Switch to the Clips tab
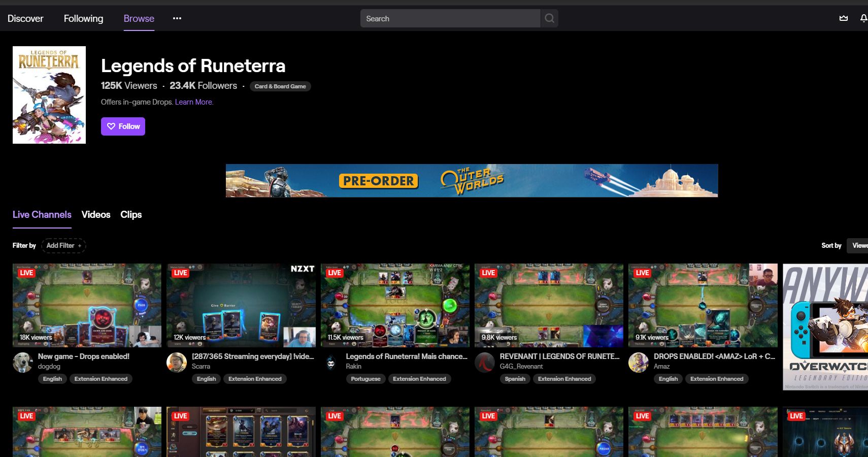Viewport: 868px width, 457px height. coord(131,214)
